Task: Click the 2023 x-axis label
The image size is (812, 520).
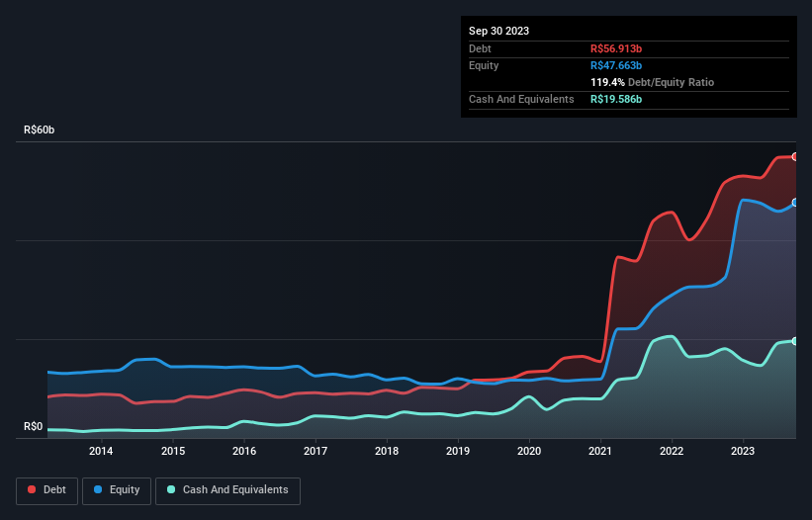Action: click(x=743, y=451)
